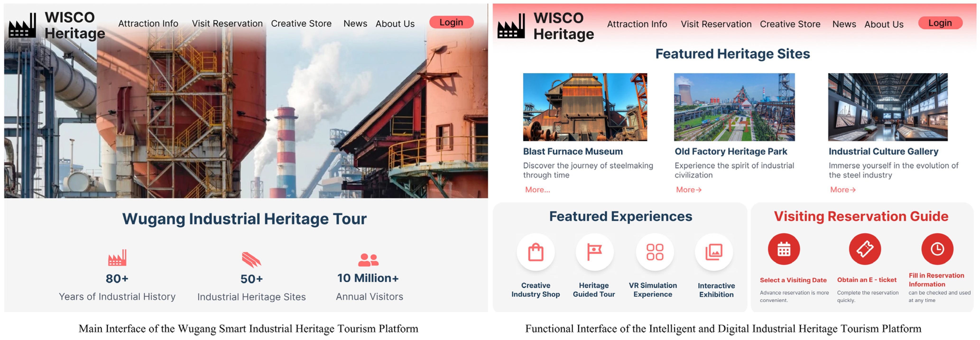Click the people icon above 10 Million+

(x=368, y=260)
